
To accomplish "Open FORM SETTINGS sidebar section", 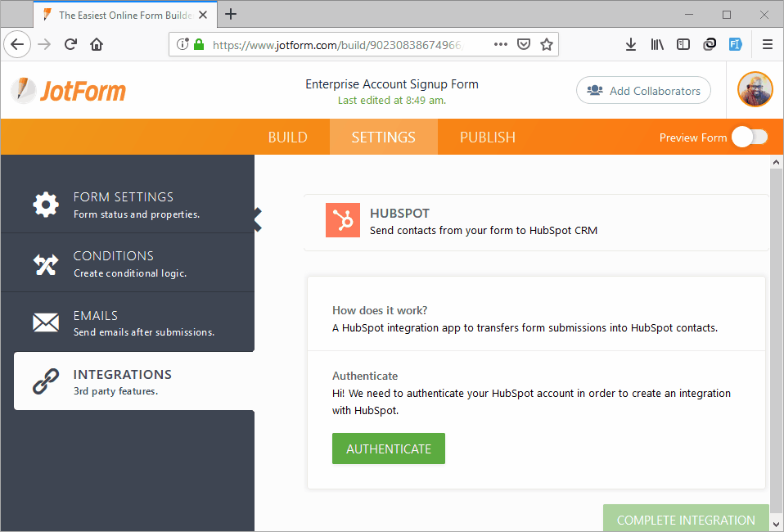I will click(128, 205).
